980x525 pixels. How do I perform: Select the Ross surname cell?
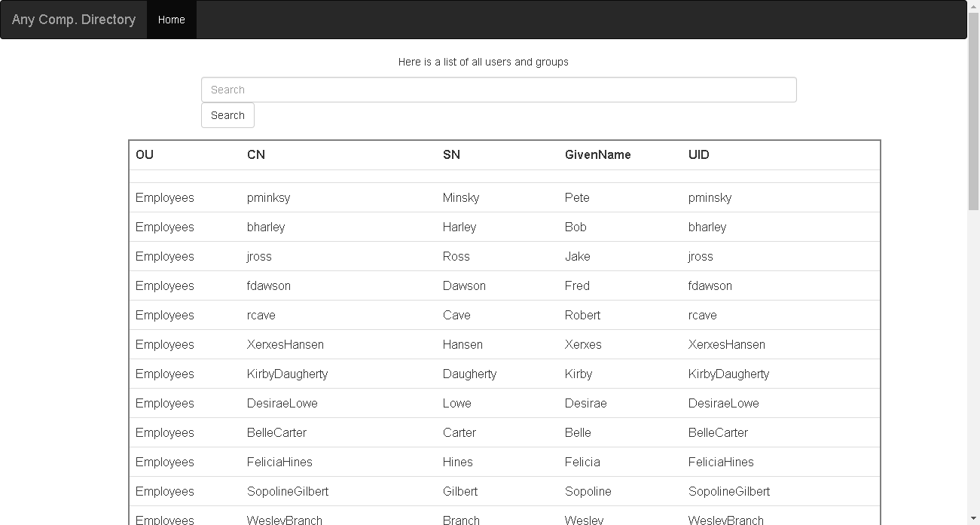[456, 256]
